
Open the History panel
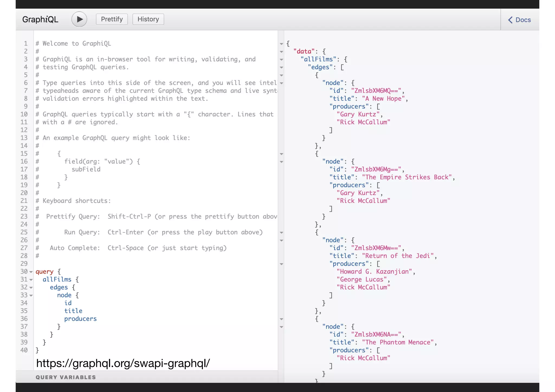coord(148,19)
